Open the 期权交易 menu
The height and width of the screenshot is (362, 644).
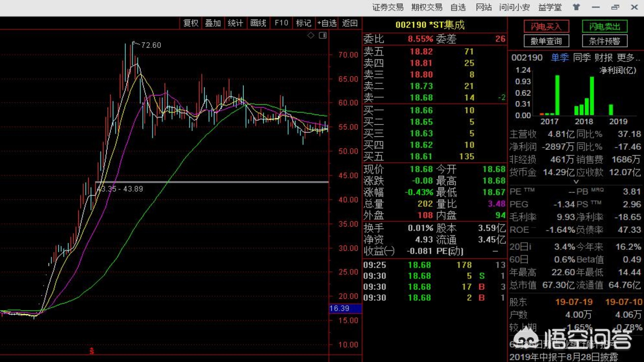point(427,7)
